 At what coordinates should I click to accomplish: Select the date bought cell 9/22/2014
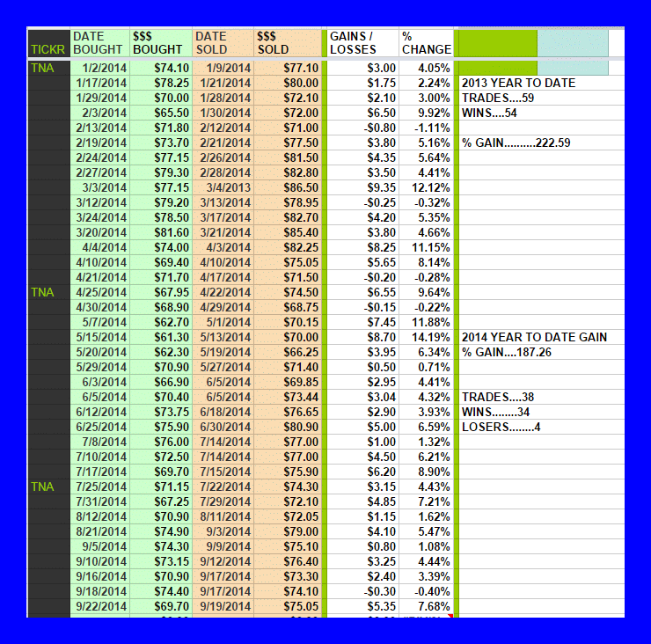point(99,606)
